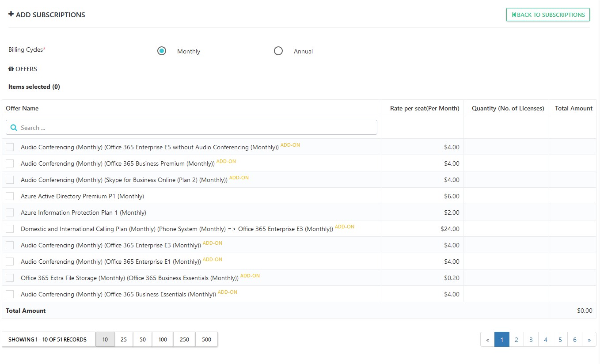Set page size to 500 records

click(206, 339)
